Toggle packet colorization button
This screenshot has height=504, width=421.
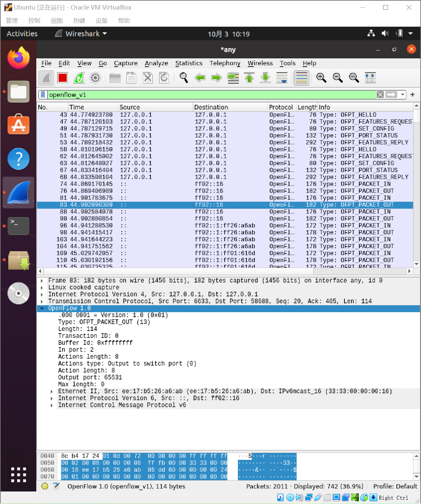[302, 78]
